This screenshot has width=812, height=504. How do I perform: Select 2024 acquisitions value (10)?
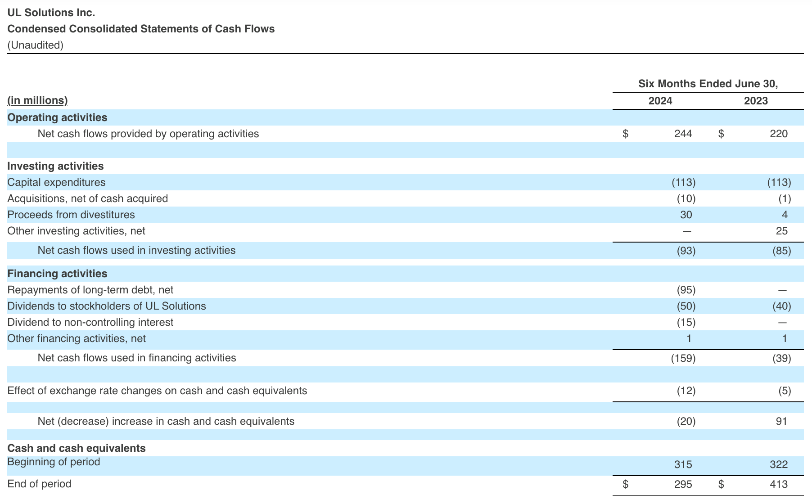(x=686, y=198)
